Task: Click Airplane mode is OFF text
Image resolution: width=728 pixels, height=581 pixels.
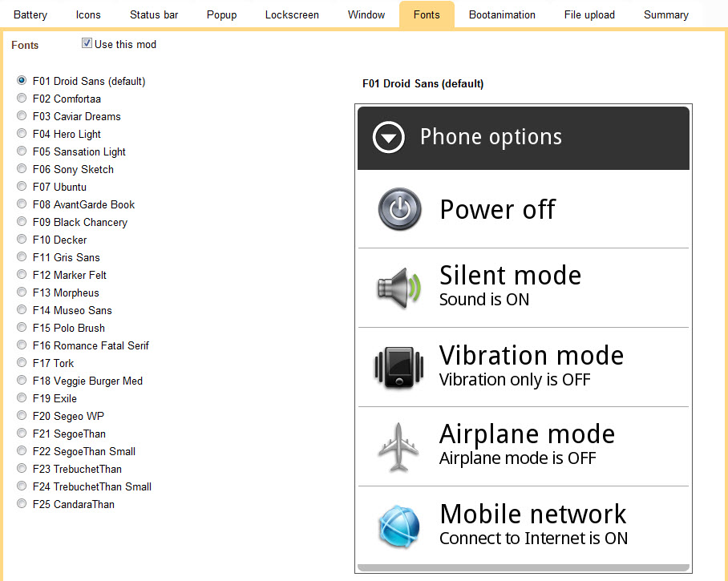Action: pyautogui.click(x=518, y=458)
